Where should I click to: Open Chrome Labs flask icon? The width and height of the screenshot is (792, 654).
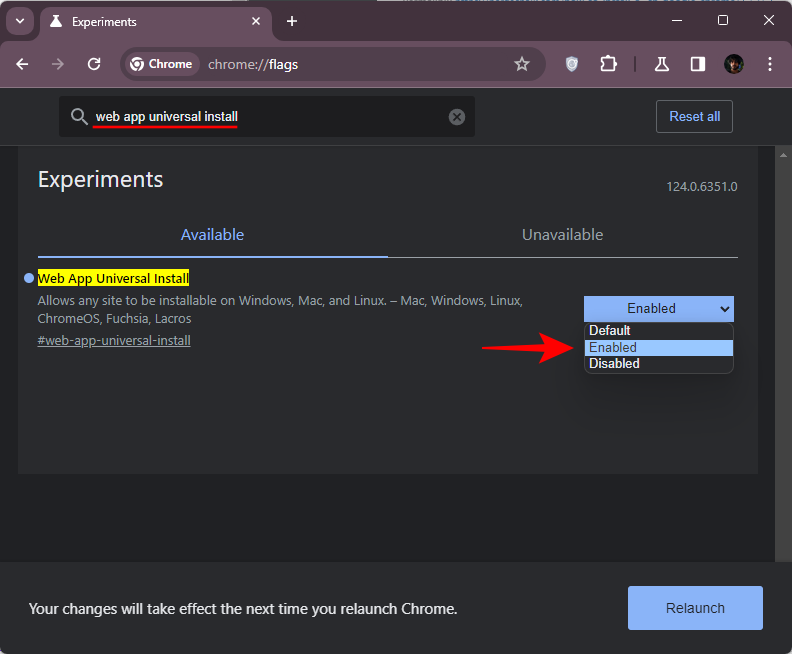pyautogui.click(x=662, y=64)
